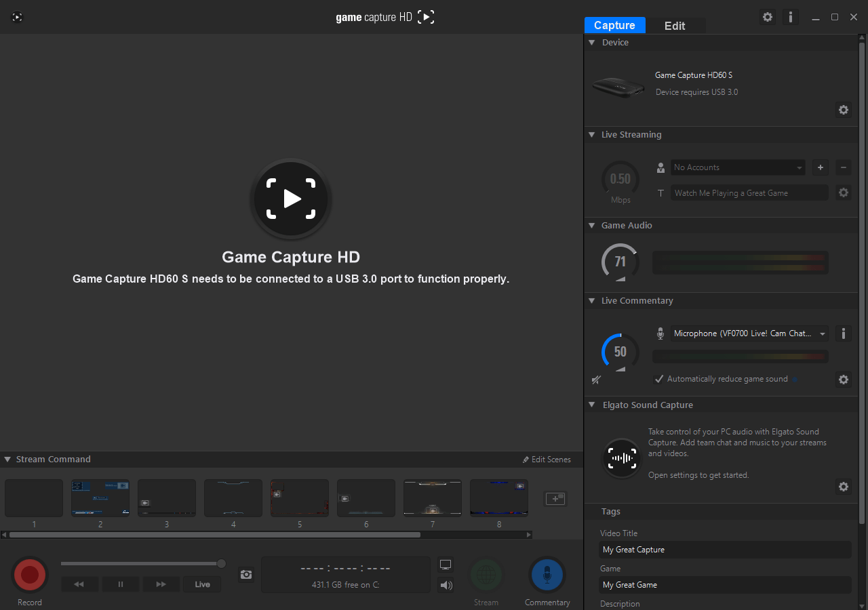Viewport: 868px width, 610px height.
Task: Uncheck Automatically reduce game sound
Action: [658, 379]
